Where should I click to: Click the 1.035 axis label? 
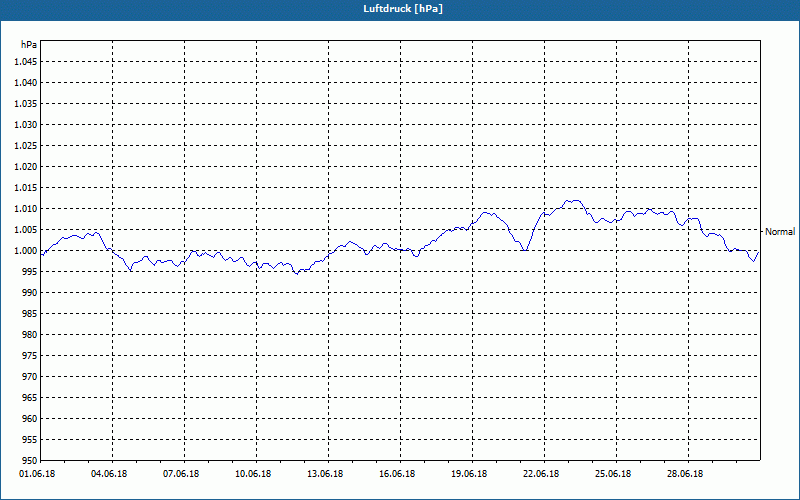click(26, 104)
